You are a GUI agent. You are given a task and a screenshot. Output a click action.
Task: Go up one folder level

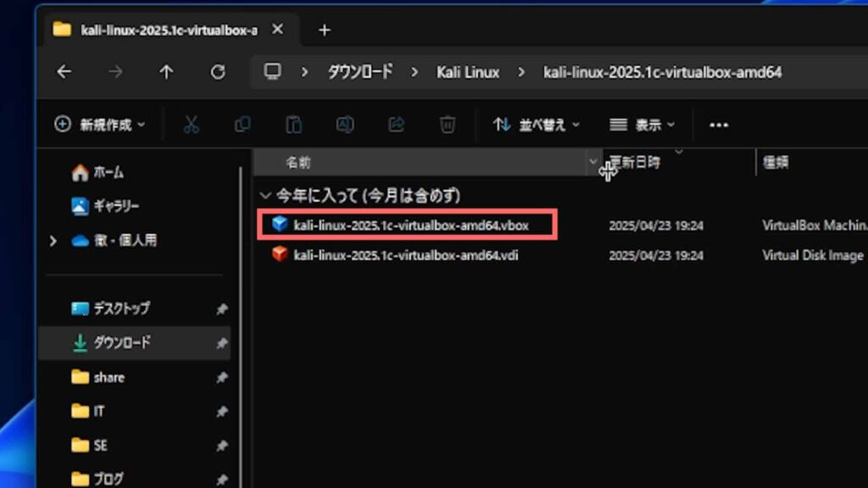(166, 72)
